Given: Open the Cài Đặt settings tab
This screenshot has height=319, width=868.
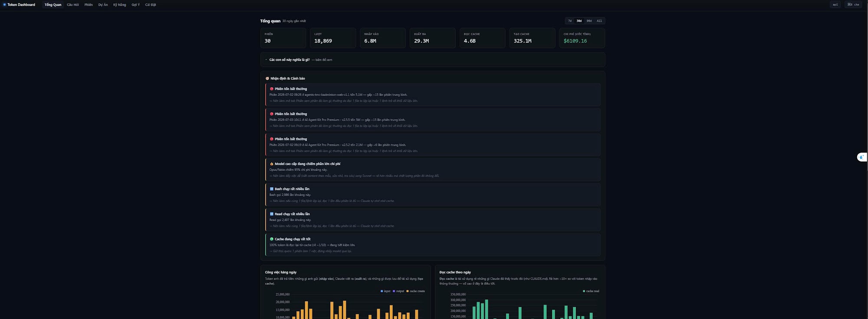Looking at the screenshot, I should [151, 5].
